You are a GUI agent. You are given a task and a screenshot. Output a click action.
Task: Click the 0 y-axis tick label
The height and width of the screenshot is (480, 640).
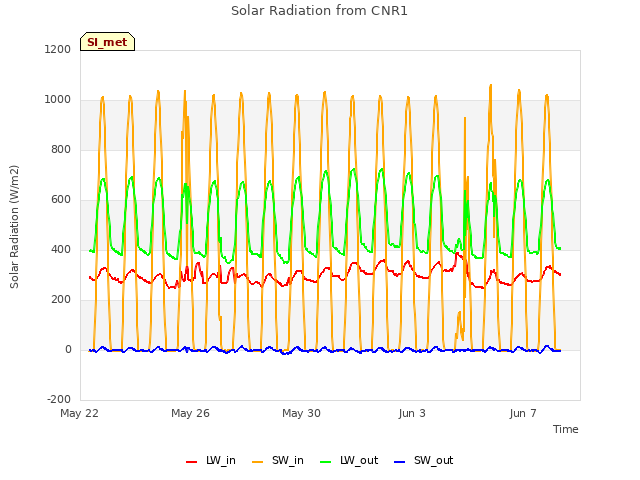tap(68, 349)
